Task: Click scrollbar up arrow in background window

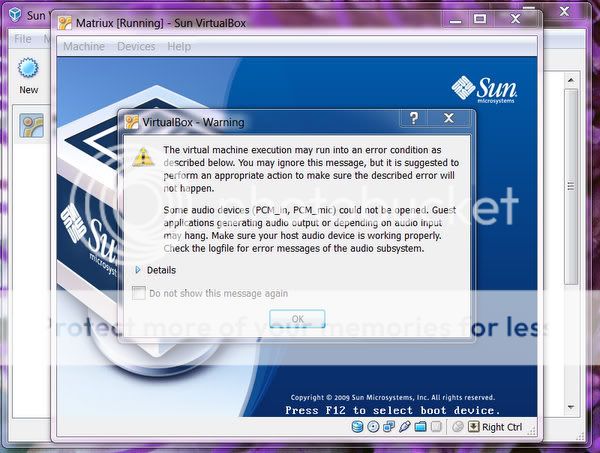Action: pos(571,80)
